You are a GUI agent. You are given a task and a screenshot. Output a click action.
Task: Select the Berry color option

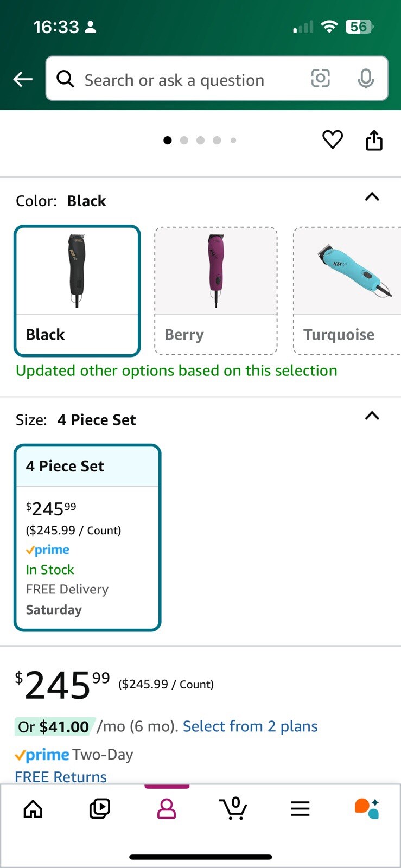(x=216, y=291)
